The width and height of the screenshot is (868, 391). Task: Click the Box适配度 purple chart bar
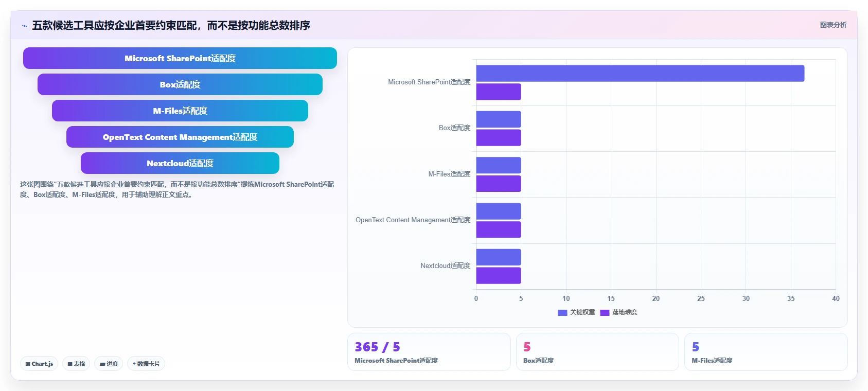(499, 137)
